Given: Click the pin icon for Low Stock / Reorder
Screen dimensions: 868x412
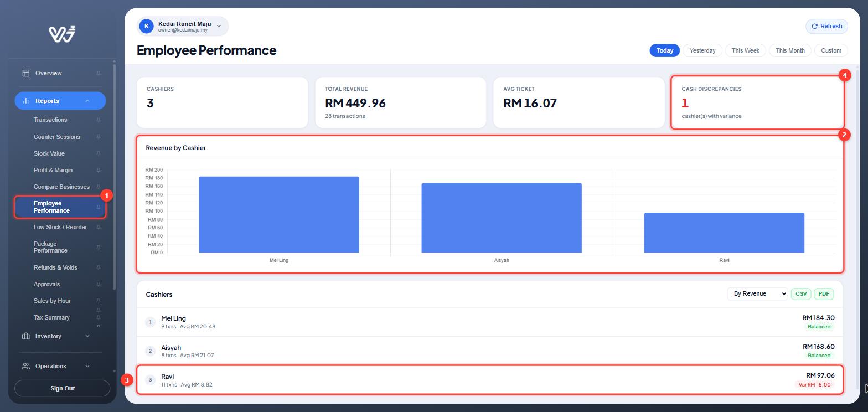Looking at the screenshot, I should [99, 227].
